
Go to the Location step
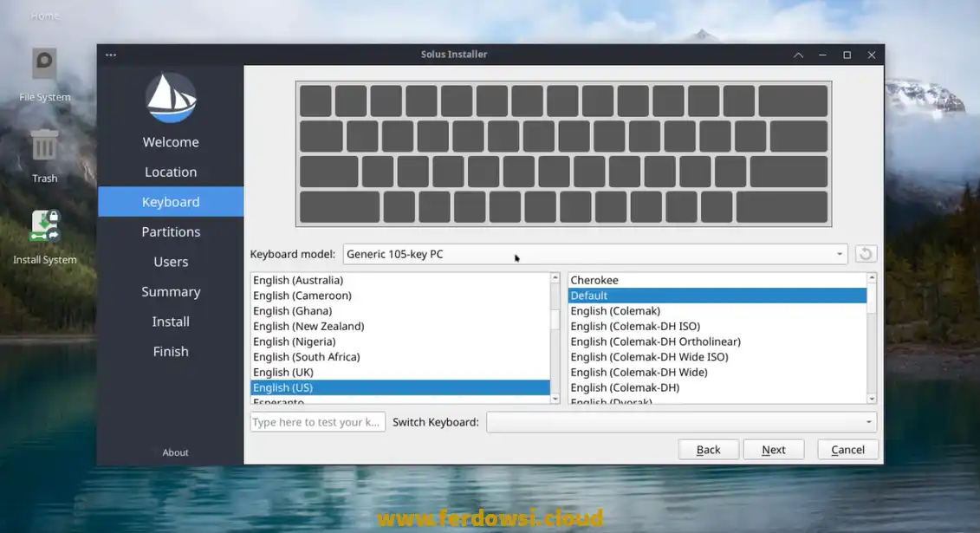click(171, 172)
